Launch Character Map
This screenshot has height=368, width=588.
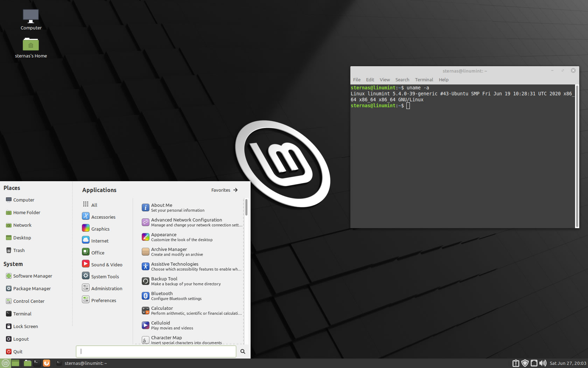tap(191, 339)
